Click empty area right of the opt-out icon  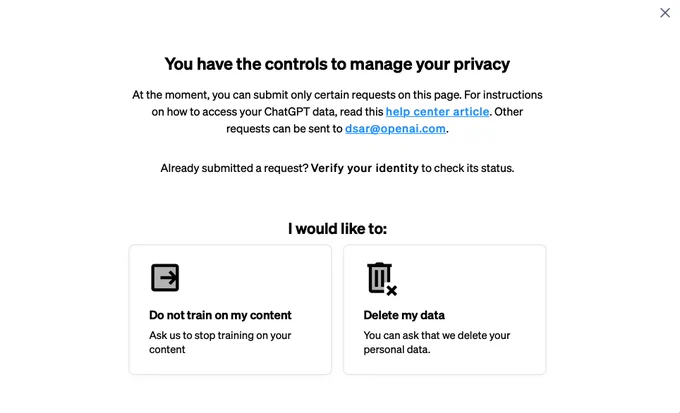252,278
